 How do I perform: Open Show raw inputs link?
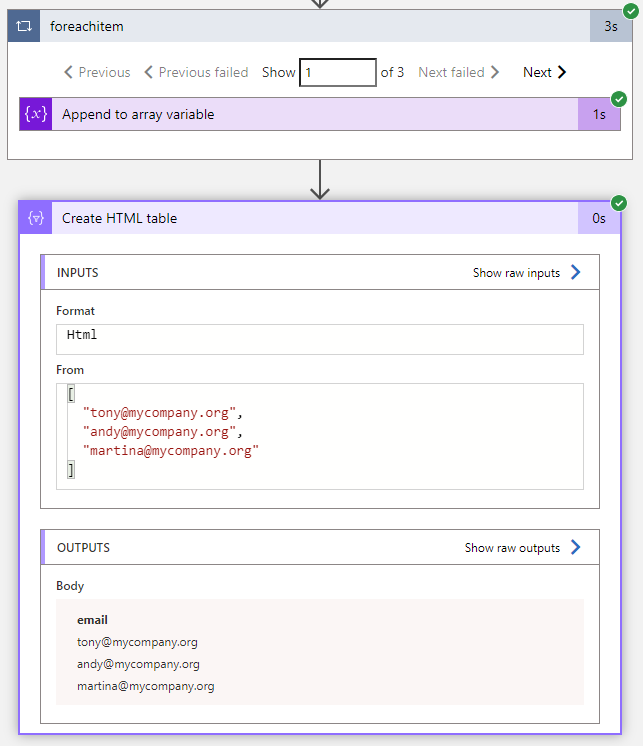[516, 273]
